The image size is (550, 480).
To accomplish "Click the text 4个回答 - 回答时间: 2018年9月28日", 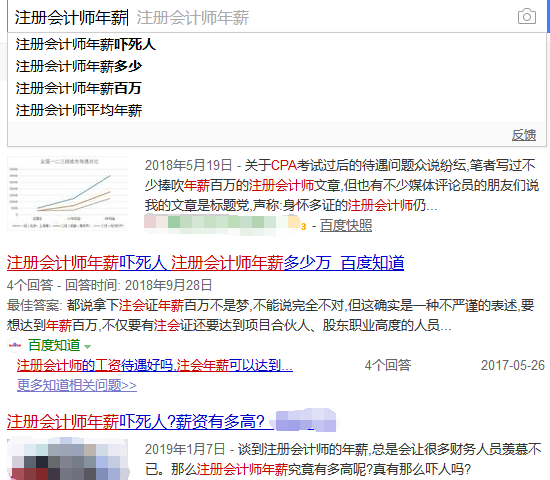I will pos(109,285).
